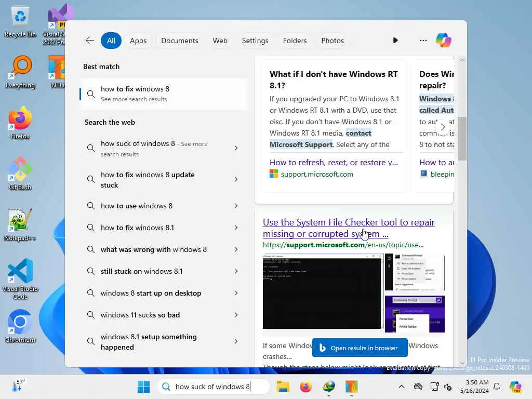Click the support.microsoft.com/en-us/topic URL
Screen dimensions: 532x399
[x=343, y=245]
